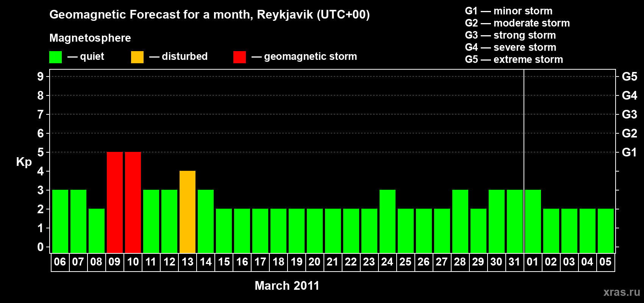Click the date label 20
Image resolution: width=644 pixels, height=303 pixels.
314,262
